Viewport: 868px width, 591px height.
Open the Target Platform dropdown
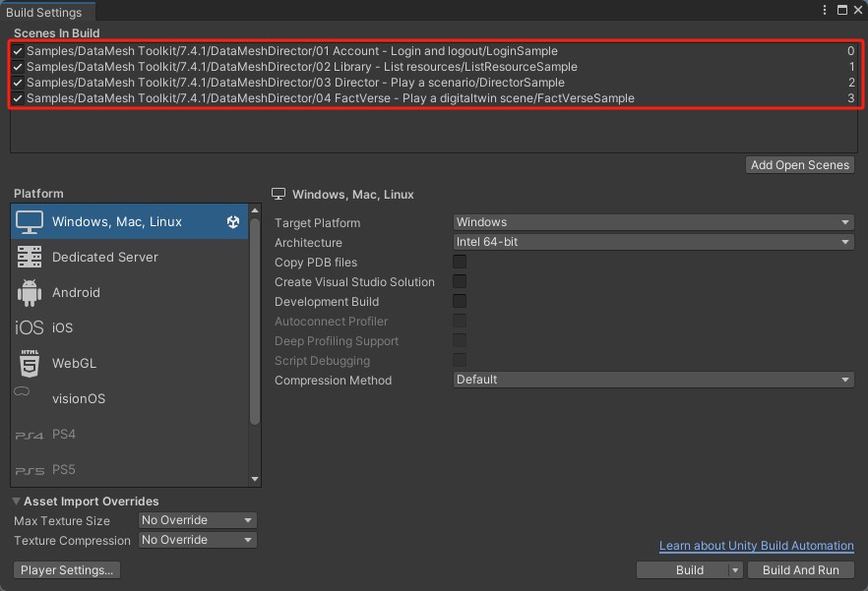point(653,222)
